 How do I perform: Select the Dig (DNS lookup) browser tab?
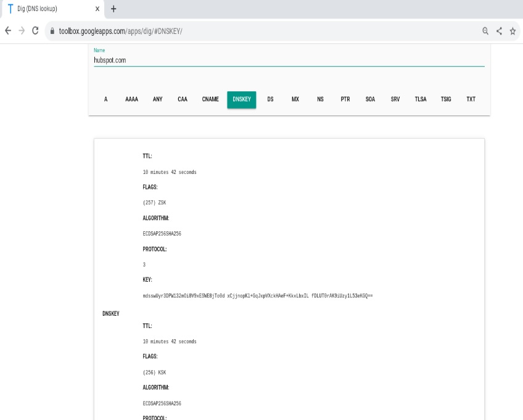point(54,9)
